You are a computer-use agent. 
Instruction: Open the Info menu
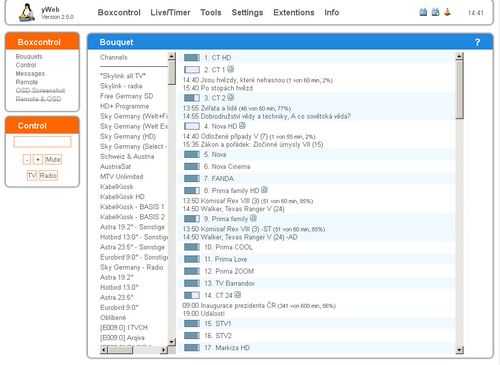tap(332, 13)
